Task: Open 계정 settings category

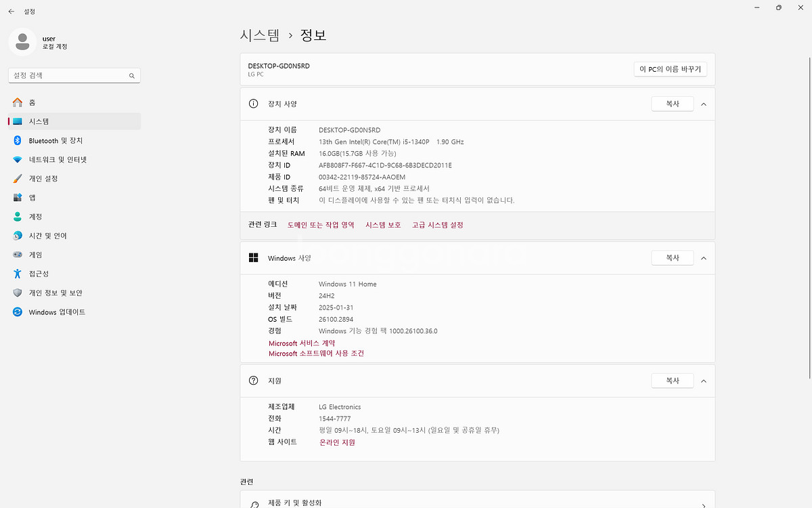Action: coord(74,217)
